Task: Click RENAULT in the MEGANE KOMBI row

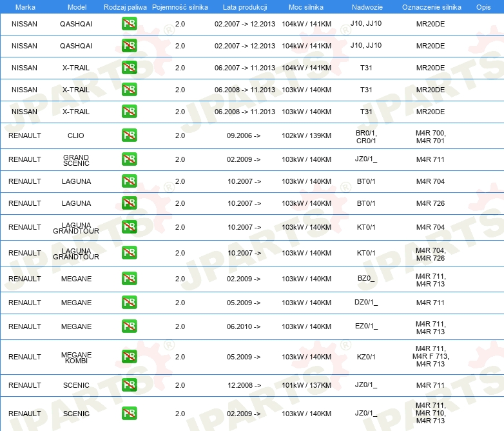Action: pos(24,357)
